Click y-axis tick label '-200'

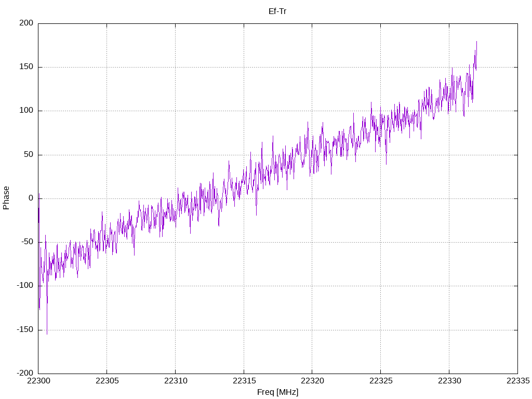(x=25, y=373)
